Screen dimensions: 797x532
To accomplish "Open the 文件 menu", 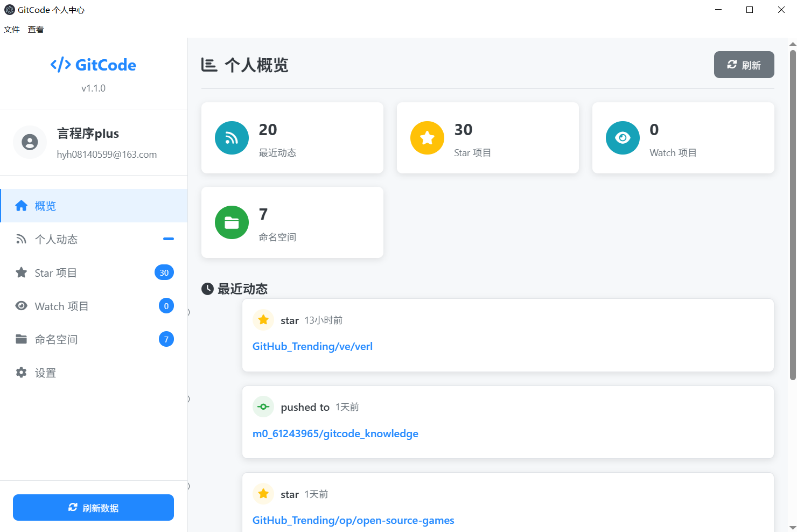I will point(12,29).
